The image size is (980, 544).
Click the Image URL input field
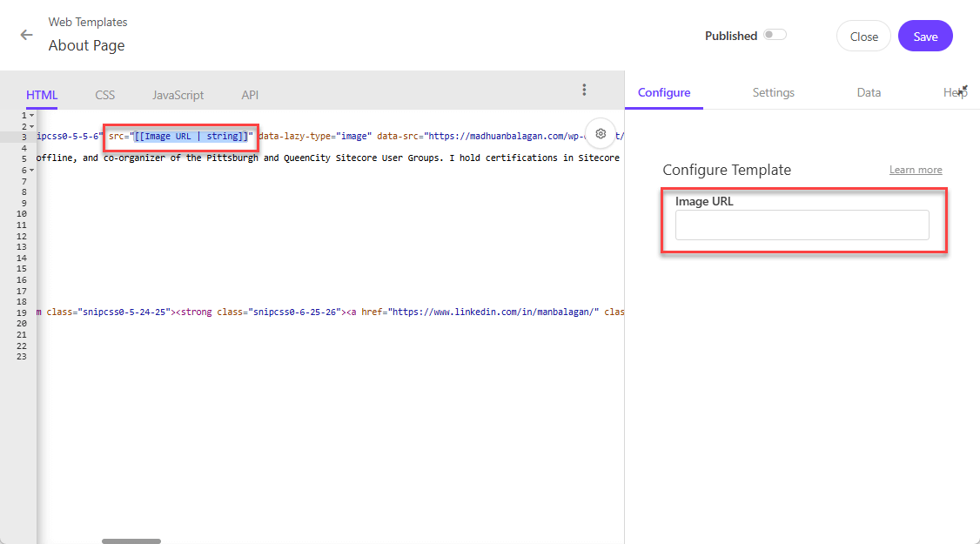point(802,225)
